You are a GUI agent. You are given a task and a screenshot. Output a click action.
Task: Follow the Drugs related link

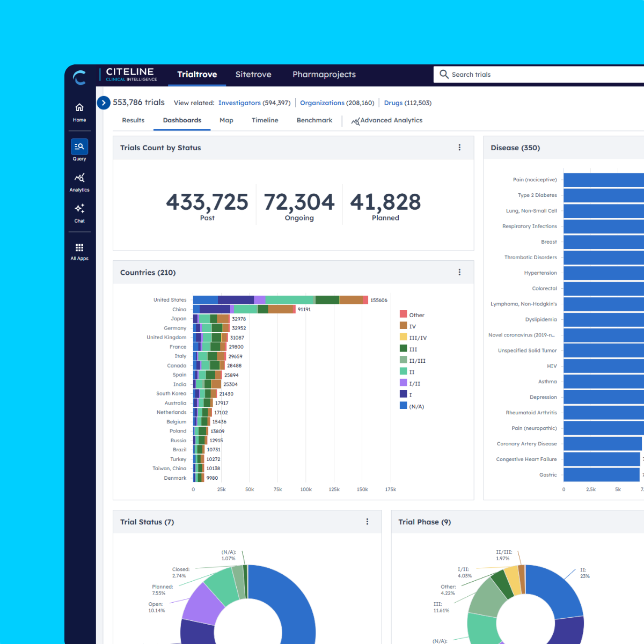393,103
